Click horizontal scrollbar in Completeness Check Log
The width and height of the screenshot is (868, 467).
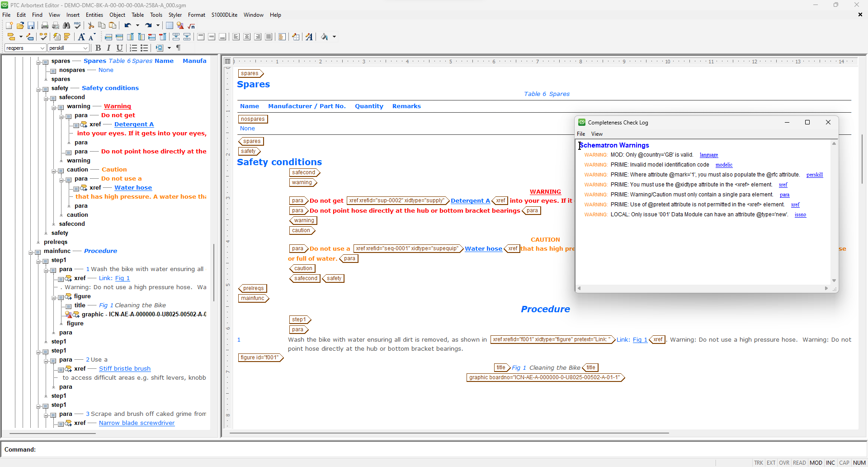703,288
